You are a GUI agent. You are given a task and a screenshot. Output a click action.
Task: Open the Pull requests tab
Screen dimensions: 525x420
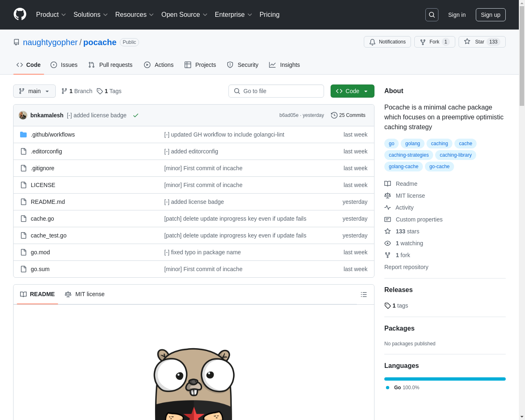tap(110, 65)
